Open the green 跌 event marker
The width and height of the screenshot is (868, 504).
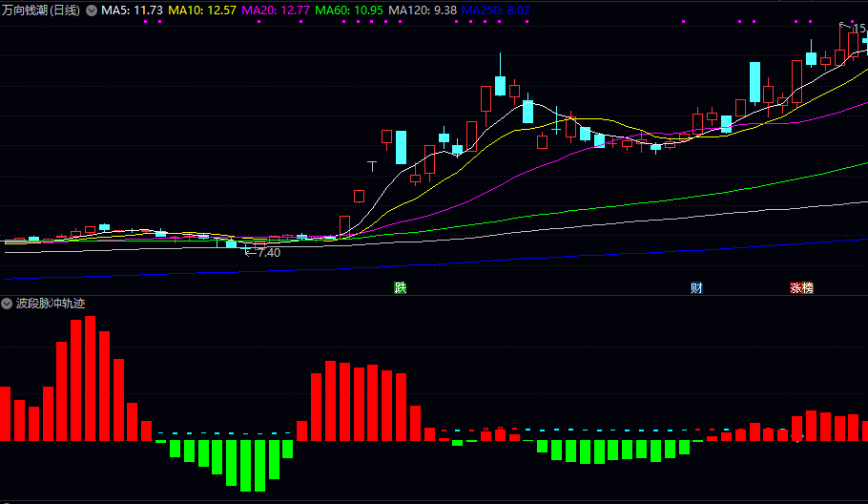[401, 287]
